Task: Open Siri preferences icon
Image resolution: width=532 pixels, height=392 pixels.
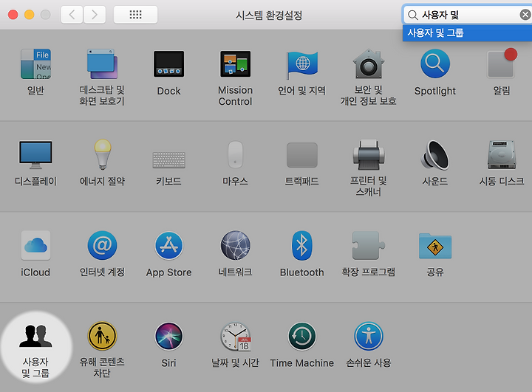Action: 168,336
